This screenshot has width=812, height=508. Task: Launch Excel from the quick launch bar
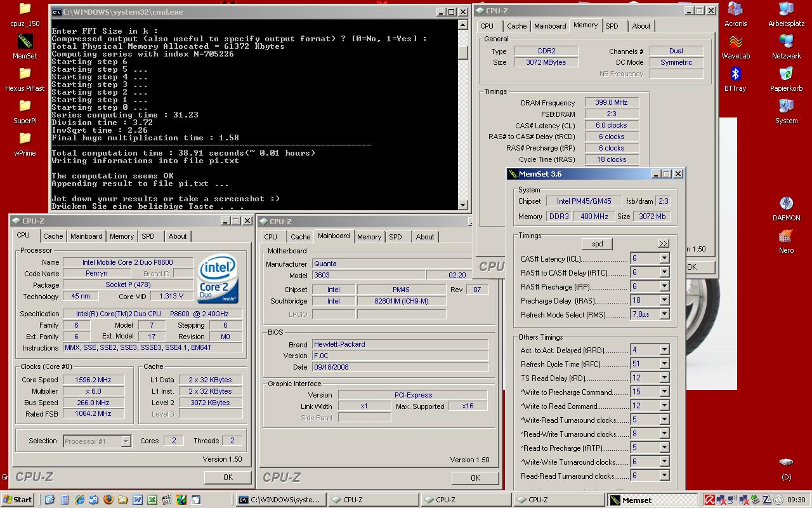[x=152, y=500]
